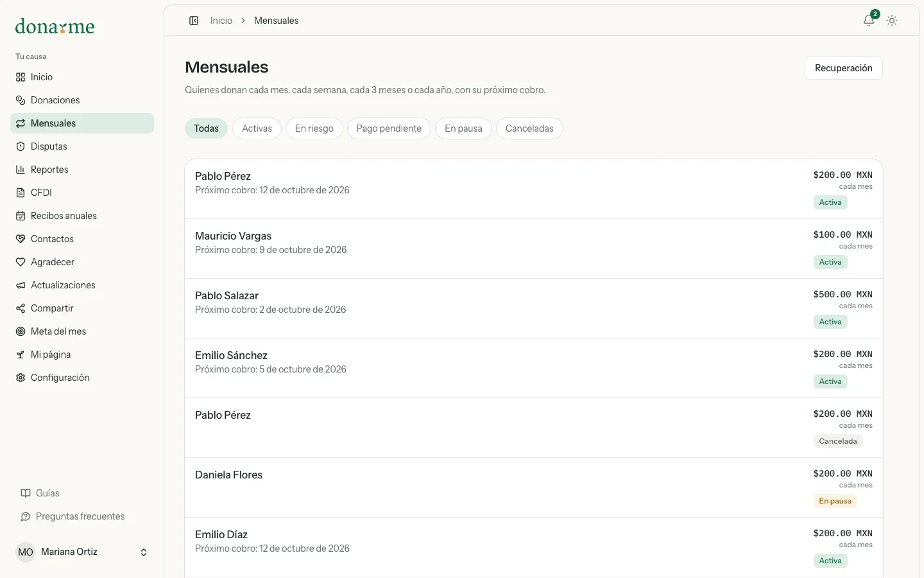Open Daniela Flores subscription row
Image resolution: width=924 pixels, height=578 pixels.
[534, 487]
